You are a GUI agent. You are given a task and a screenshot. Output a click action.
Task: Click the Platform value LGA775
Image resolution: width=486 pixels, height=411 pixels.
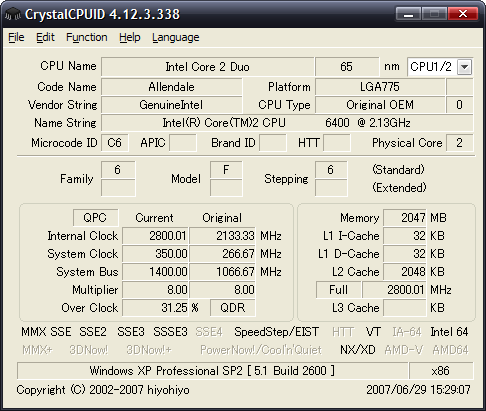[380, 87]
